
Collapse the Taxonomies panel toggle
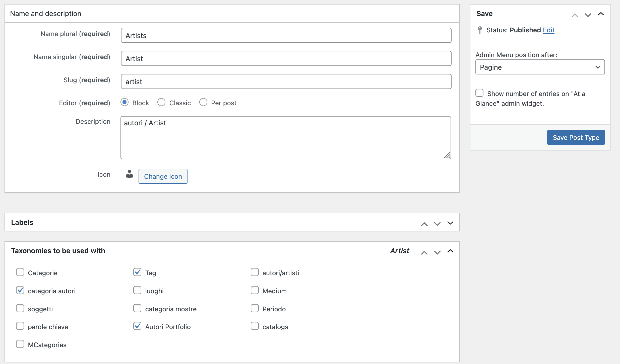tap(450, 251)
